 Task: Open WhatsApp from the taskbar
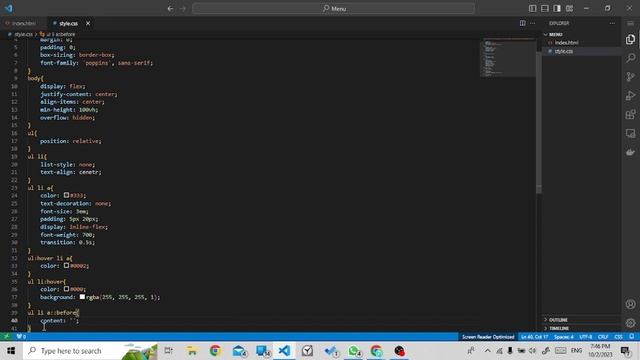(x=354, y=351)
